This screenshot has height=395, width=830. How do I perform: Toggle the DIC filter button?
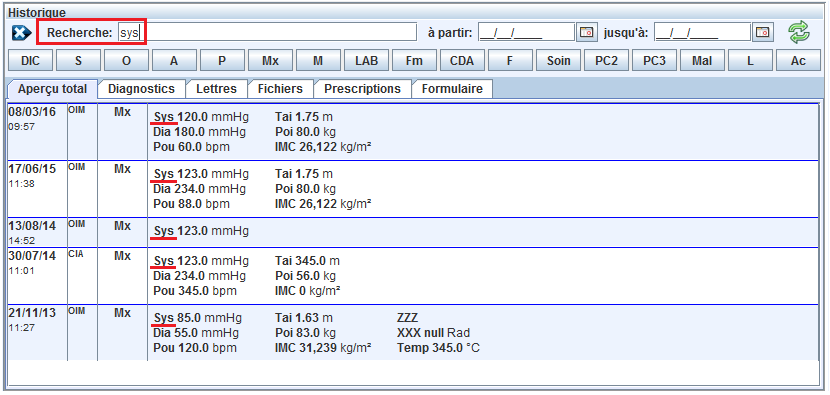pyautogui.click(x=31, y=60)
